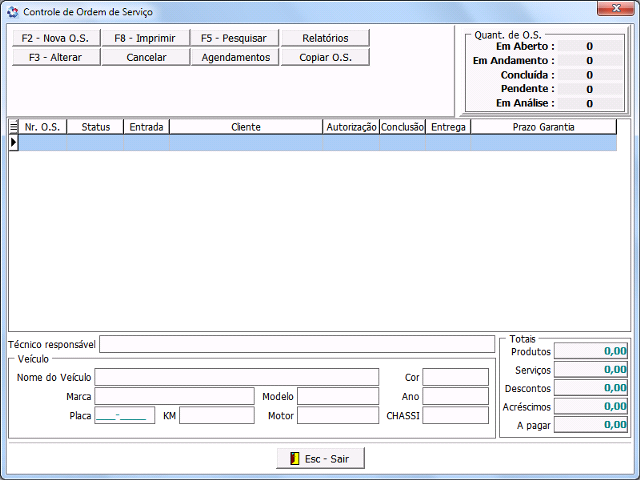Click the Prazo Garantia column header
Viewport: 640px width, 480px height.
(x=544, y=127)
